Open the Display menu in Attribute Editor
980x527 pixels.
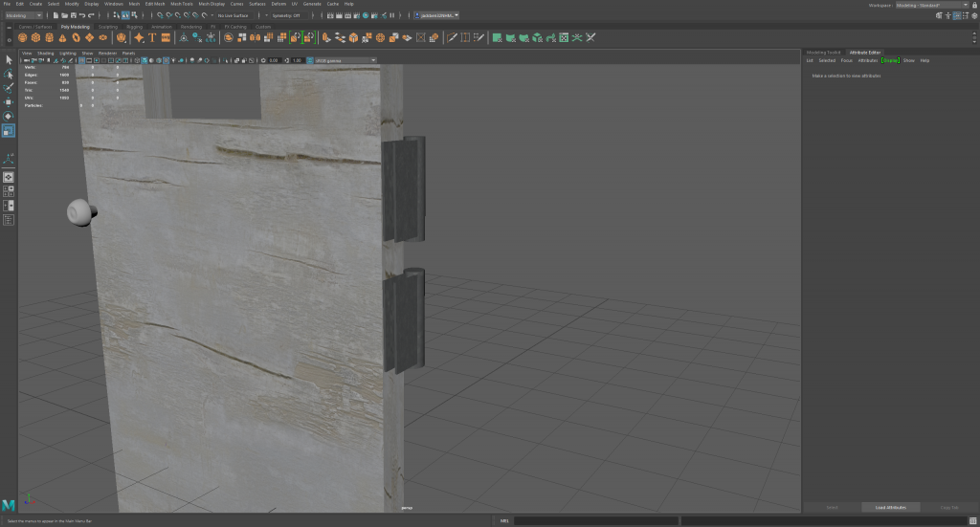(x=890, y=60)
